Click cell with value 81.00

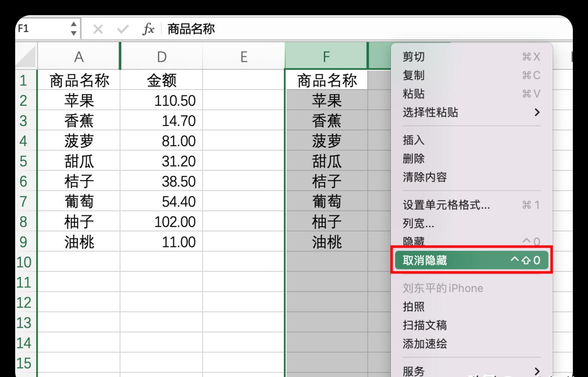click(161, 141)
